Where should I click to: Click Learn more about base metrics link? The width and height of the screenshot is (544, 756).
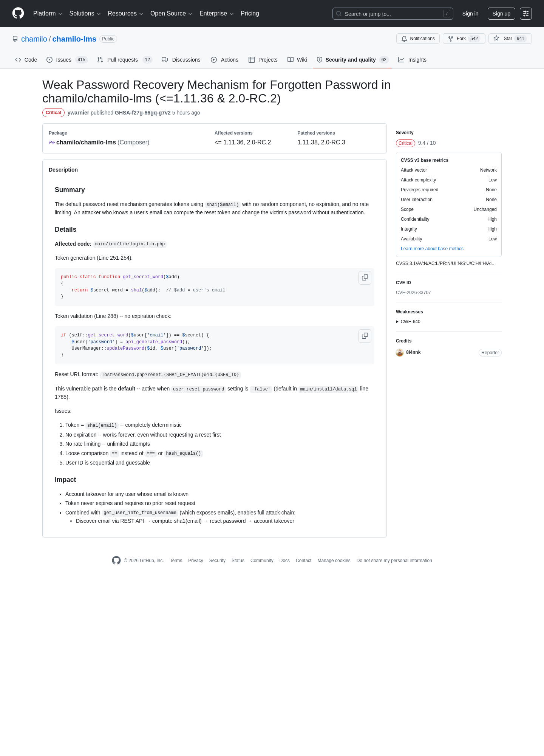(x=432, y=249)
